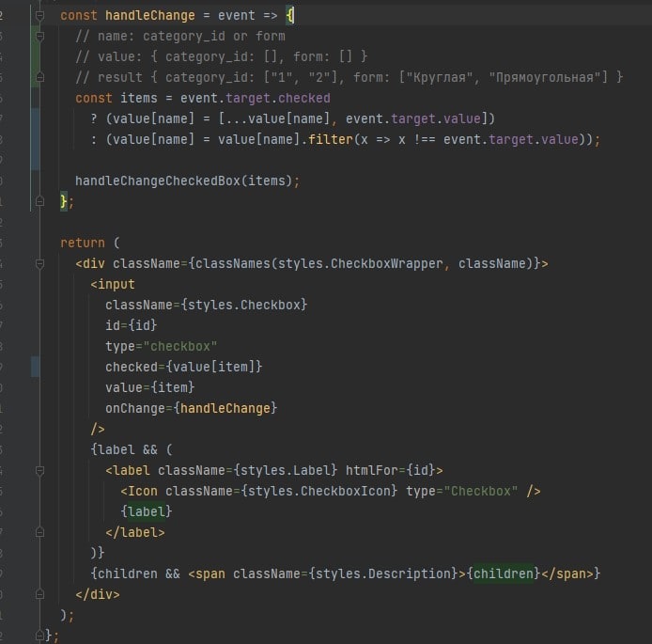Viewport: 652px width, 644px height.
Task: Click "Прямоугольная" string in result comment
Action: point(545,77)
